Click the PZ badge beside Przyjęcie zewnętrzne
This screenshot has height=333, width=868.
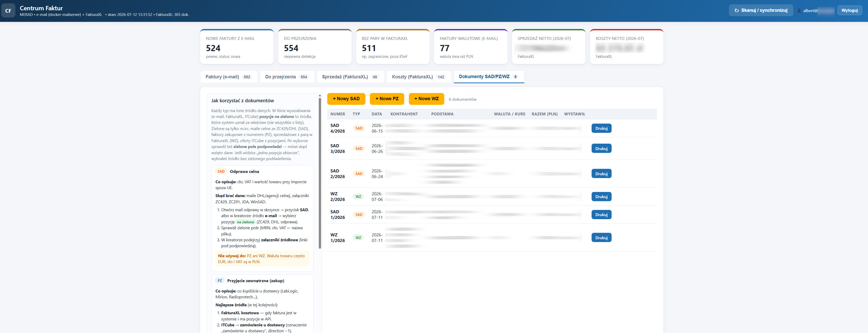(220, 281)
